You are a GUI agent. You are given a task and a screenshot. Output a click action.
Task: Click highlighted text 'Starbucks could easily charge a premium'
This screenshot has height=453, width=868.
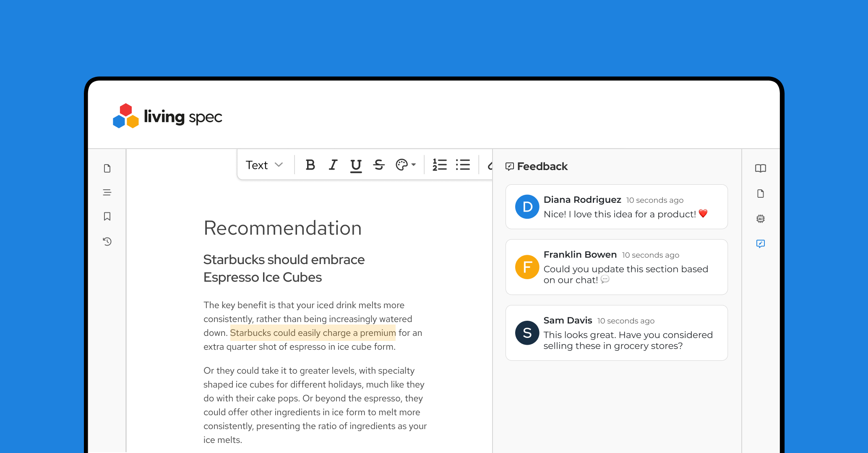click(x=313, y=333)
